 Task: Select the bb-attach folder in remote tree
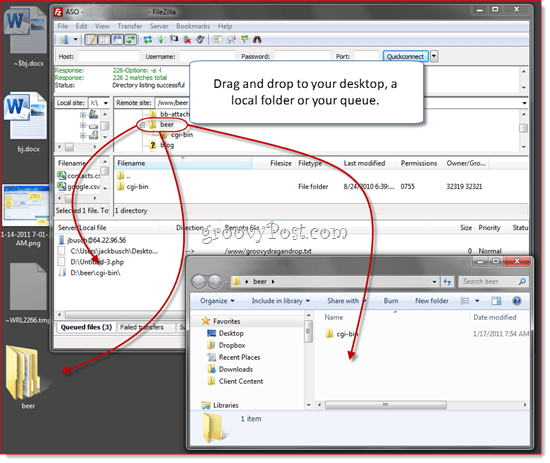[x=170, y=114]
